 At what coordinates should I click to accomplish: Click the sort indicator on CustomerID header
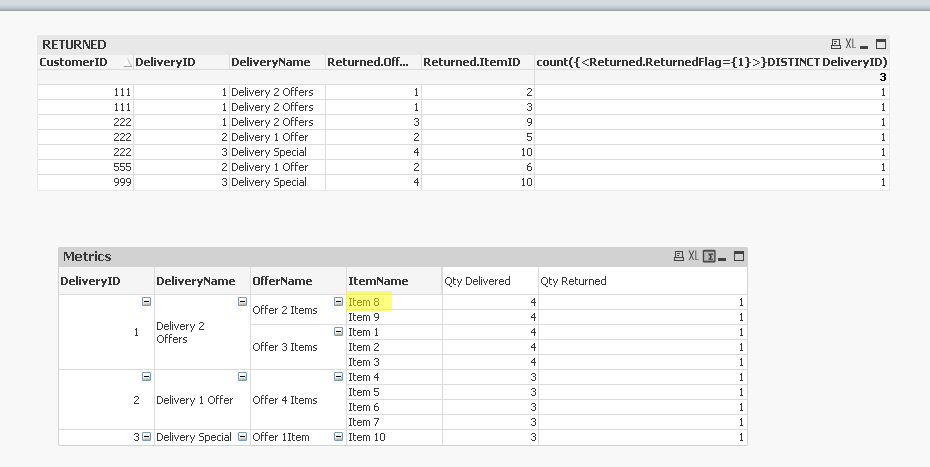(x=128, y=63)
